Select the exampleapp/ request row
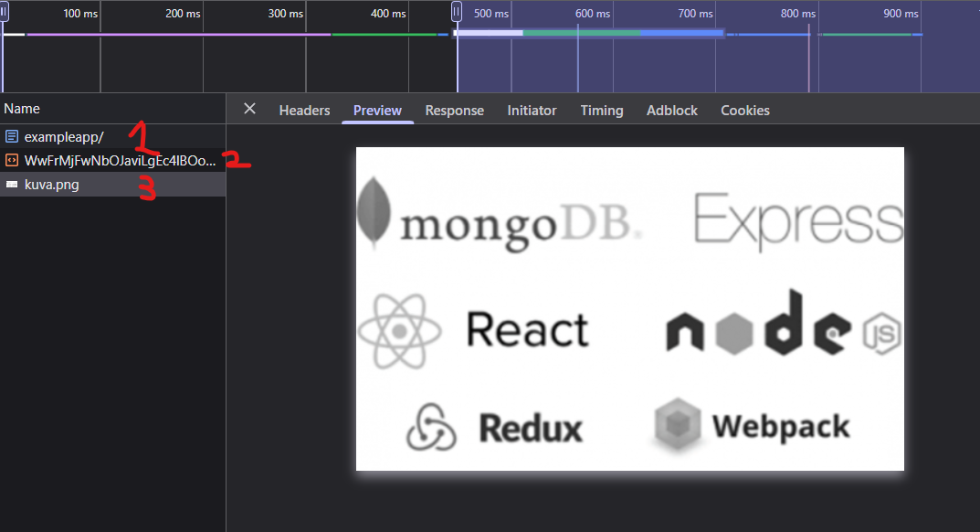Viewport: 980px width, 532px height. tap(64, 137)
